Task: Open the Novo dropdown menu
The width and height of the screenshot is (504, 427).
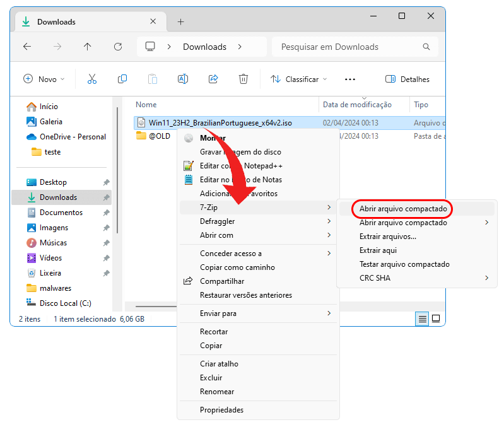Action: click(x=44, y=79)
